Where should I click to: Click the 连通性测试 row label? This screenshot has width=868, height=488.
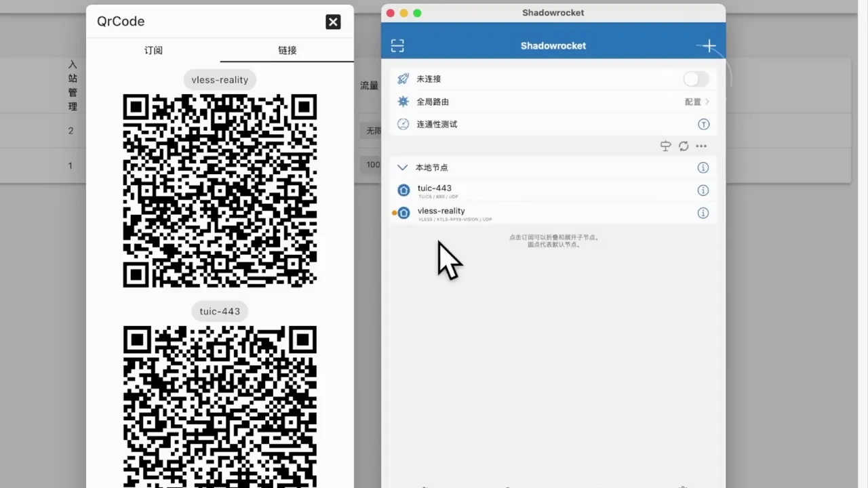coord(437,124)
